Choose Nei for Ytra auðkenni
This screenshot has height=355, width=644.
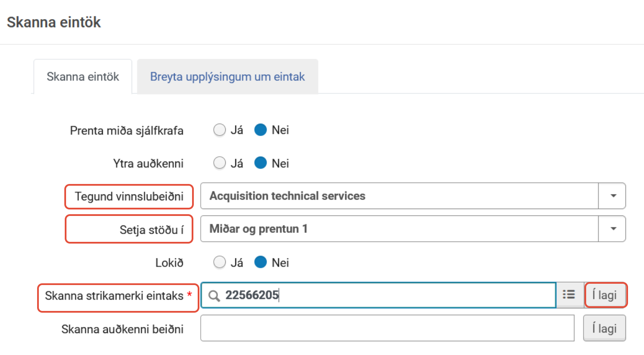tap(261, 163)
